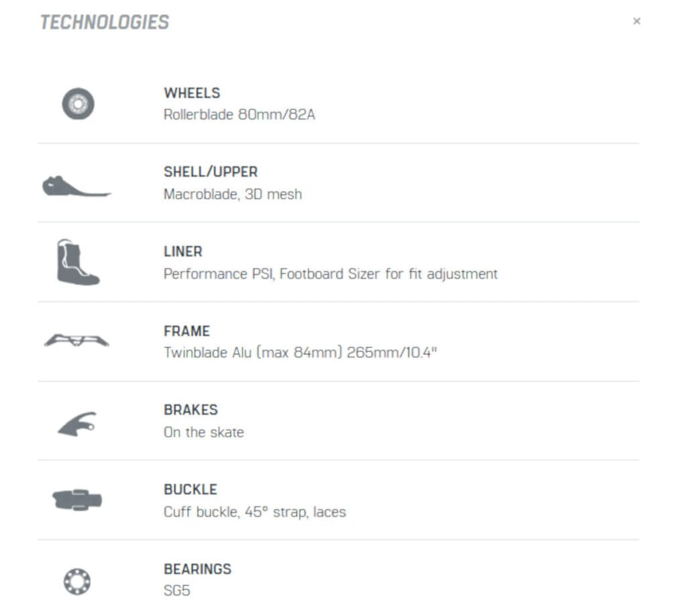The image size is (687, 616).
Task: Click the brake pad icon
Action: 76,421
